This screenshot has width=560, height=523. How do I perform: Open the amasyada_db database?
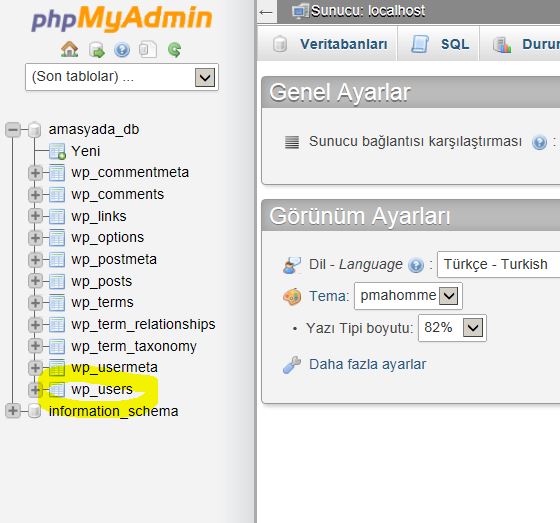tap(94, 129)
